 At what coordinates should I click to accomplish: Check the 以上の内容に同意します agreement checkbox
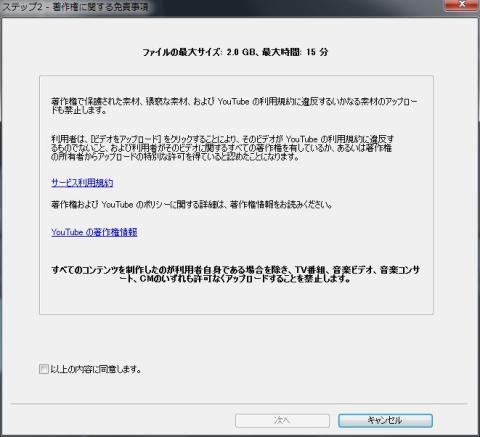pyautogui.click(x=44, y=369)
